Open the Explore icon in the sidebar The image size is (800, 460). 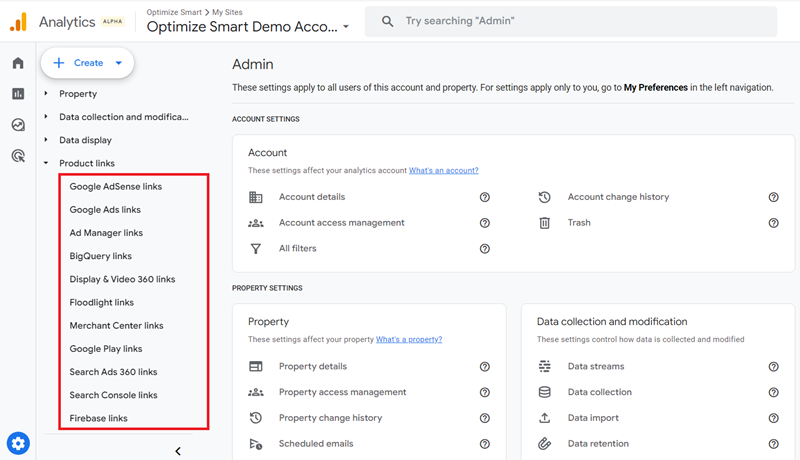(x=18, y=125)
